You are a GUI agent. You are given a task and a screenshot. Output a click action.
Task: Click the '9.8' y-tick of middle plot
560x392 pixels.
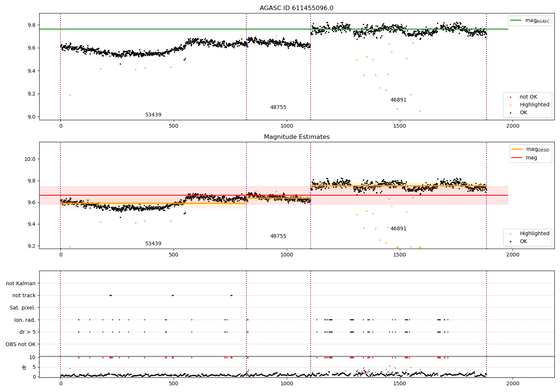(31, 181)
